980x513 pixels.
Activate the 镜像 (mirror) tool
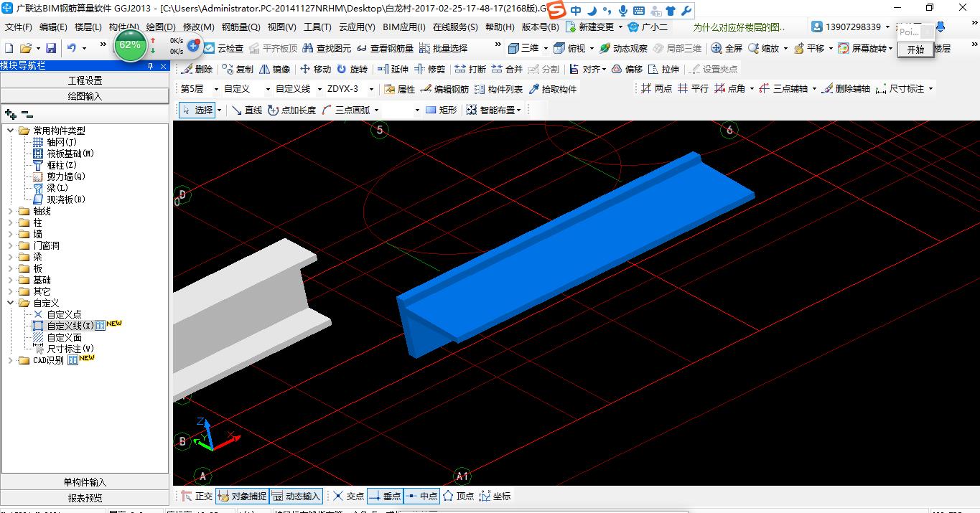tap(275, 70)
